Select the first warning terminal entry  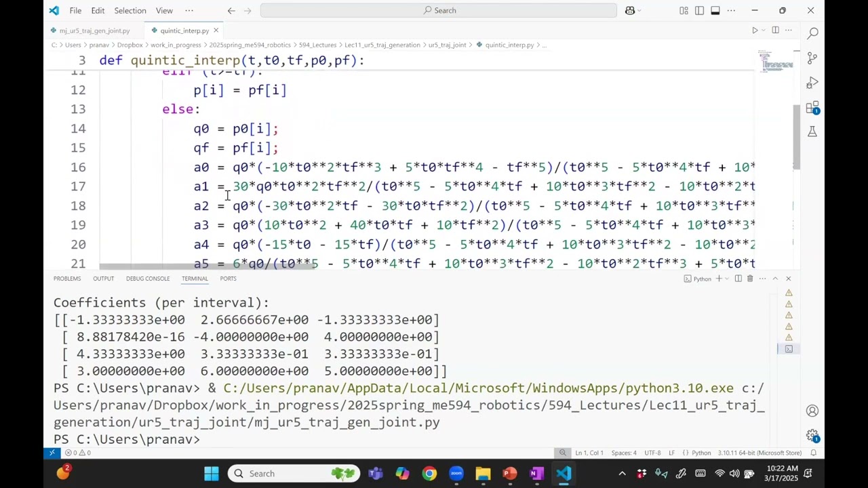coord(789,293)
